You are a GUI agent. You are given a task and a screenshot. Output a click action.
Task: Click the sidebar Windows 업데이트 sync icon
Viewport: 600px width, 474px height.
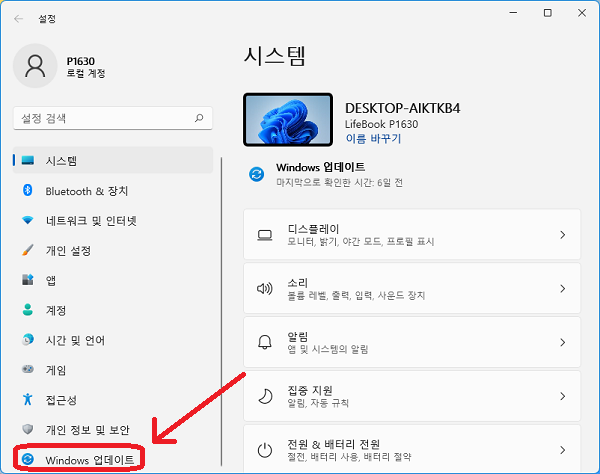point(28,459)
